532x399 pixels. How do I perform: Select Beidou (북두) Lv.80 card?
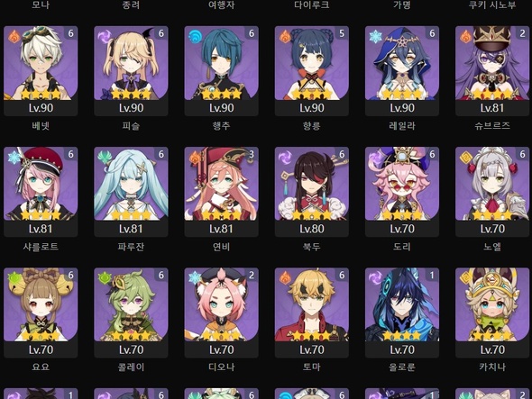311,192
